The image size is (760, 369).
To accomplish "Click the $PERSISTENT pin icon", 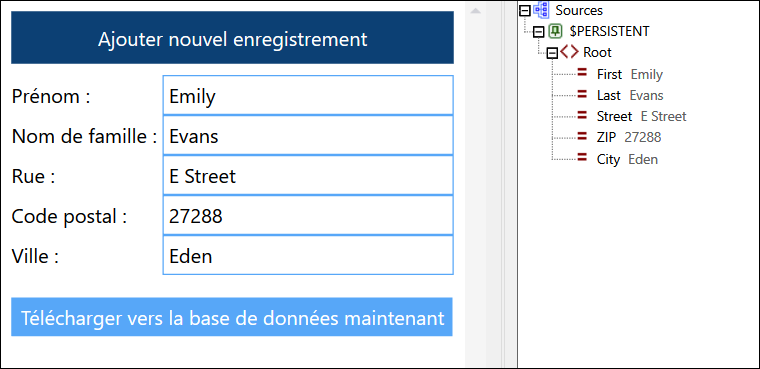I will (x=555, y=32).
